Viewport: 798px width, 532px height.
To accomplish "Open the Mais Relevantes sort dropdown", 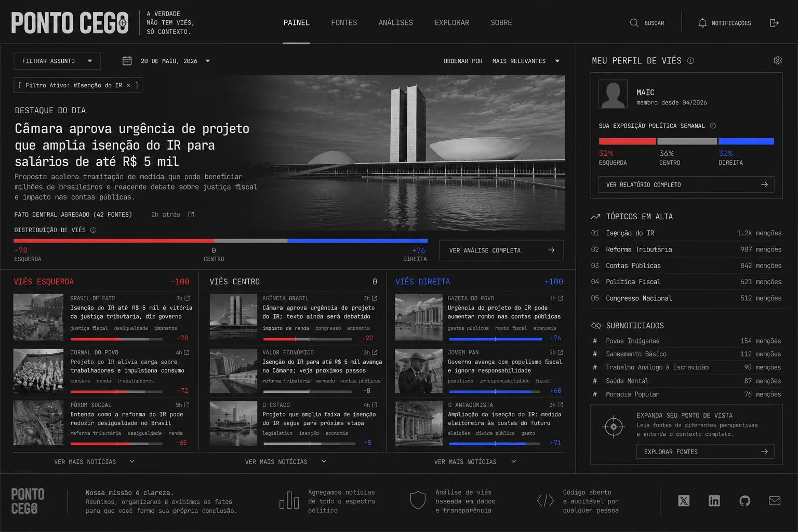I will pos(526,61).
